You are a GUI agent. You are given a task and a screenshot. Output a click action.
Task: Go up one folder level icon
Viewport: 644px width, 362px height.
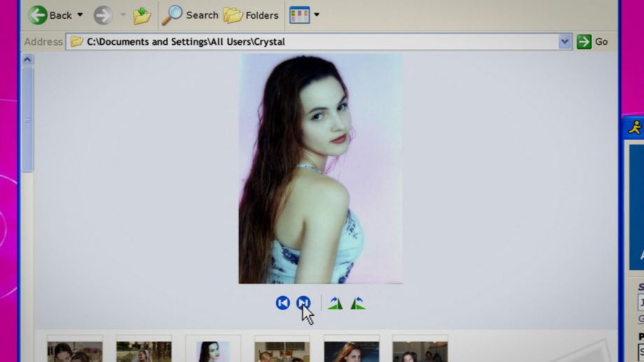click(141, 16)
